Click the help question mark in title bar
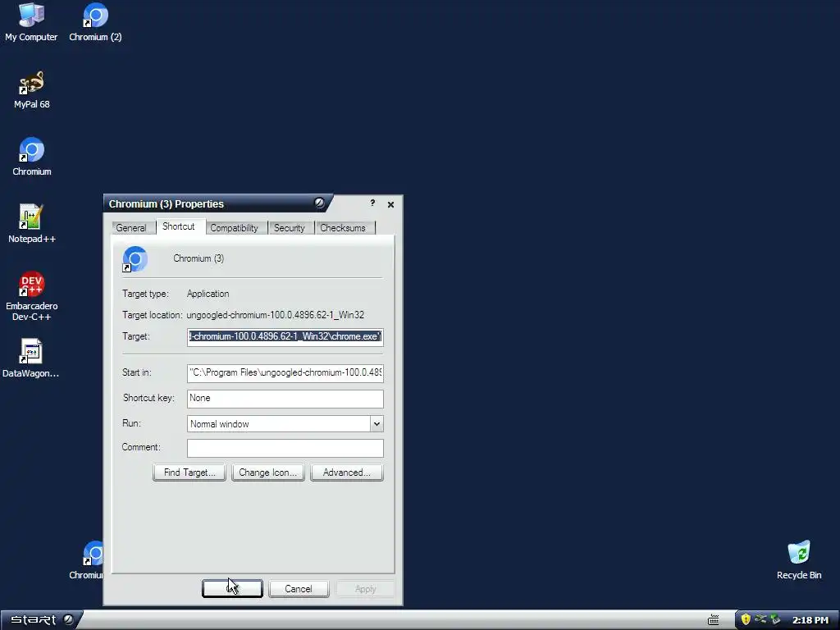The width and height of the screenshot is (840, 630). [x=372, y=203]
